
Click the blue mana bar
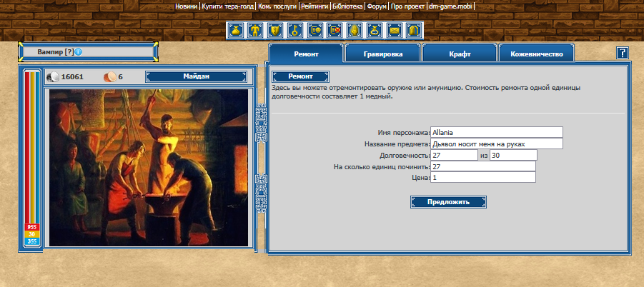tap(38, 148)
